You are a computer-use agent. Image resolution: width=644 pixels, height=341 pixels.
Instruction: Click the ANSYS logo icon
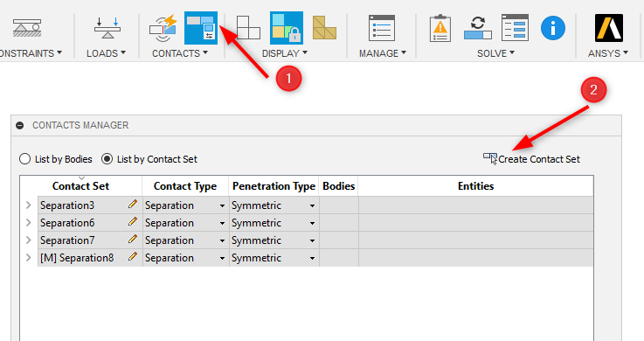click(609, 28)
